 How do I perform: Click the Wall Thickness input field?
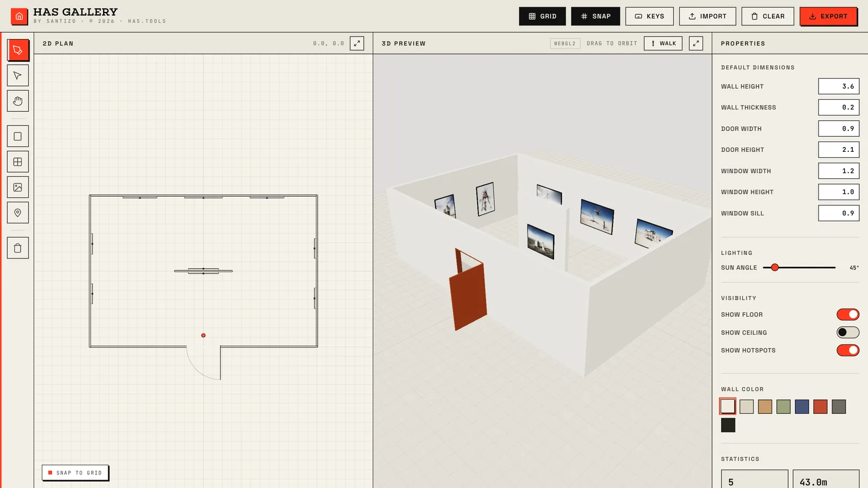(839, 107)
